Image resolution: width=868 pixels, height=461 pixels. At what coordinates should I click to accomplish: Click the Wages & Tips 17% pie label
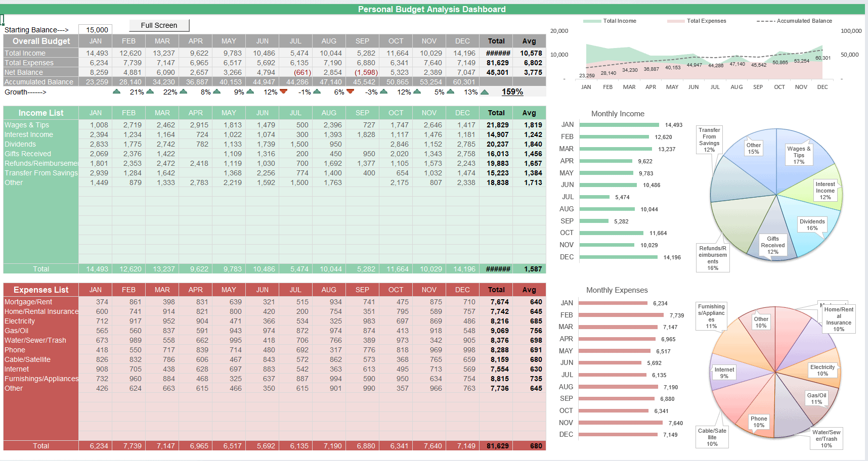point(799,155)
